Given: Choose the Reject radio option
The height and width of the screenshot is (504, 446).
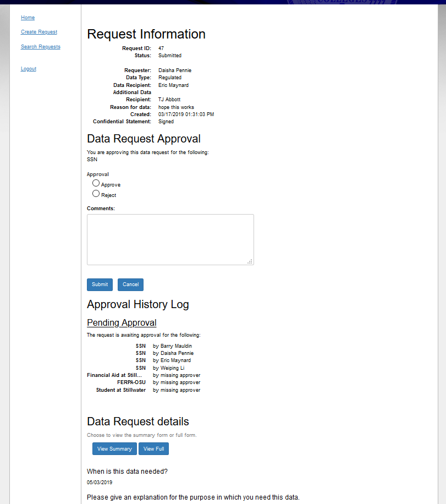Looking at the screenshot, I should [96, 194].
